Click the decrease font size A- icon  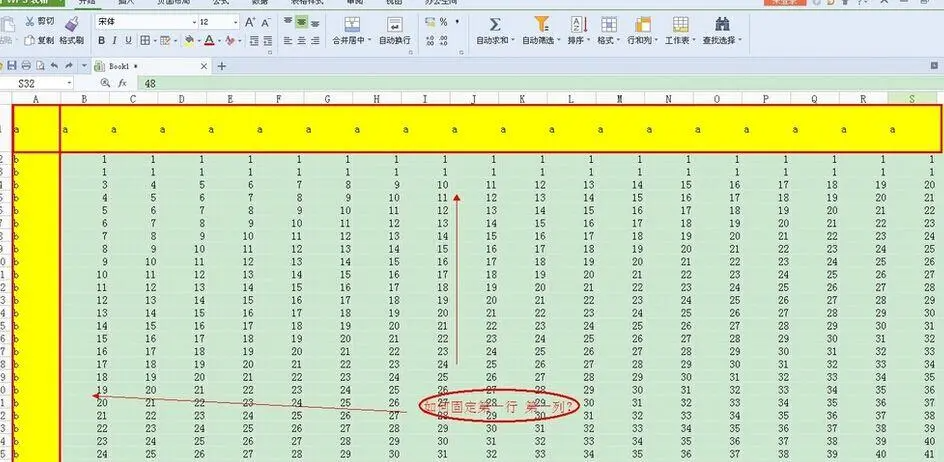click(266, 22)
